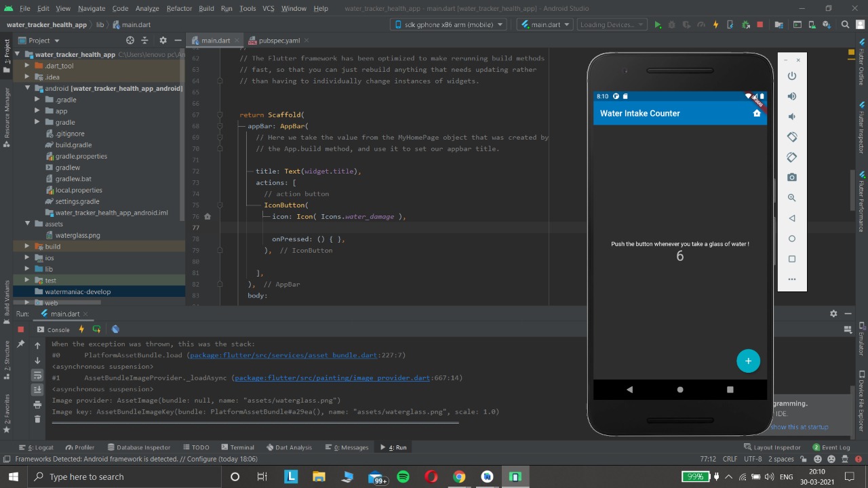The height and width of the screenshot is (488, 868).
Task: Click the green Run app button
Action: pyautogui.click(x=657, y=25)
